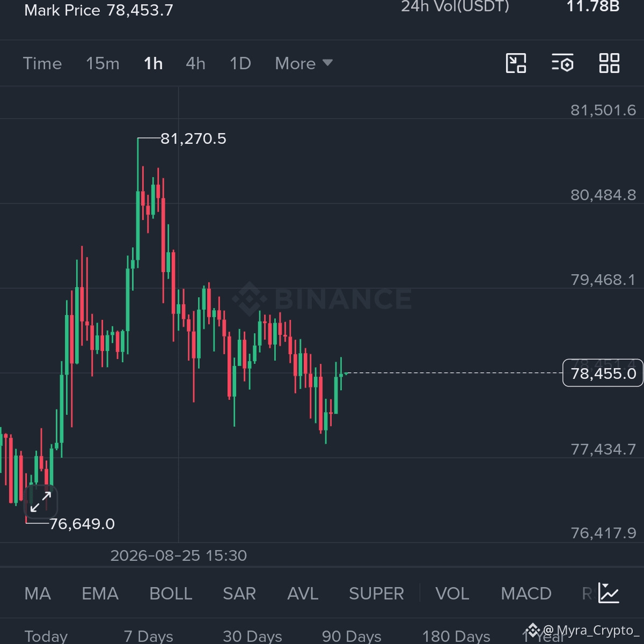The width and height of the screenshot is (644, 644).
Task: Select the Today performance range
Action: click(46, 636)
